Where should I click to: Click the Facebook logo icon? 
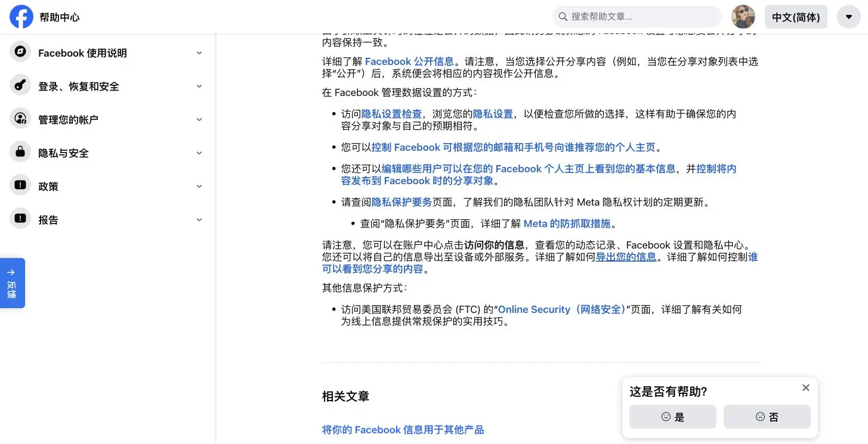coord(21,17)
